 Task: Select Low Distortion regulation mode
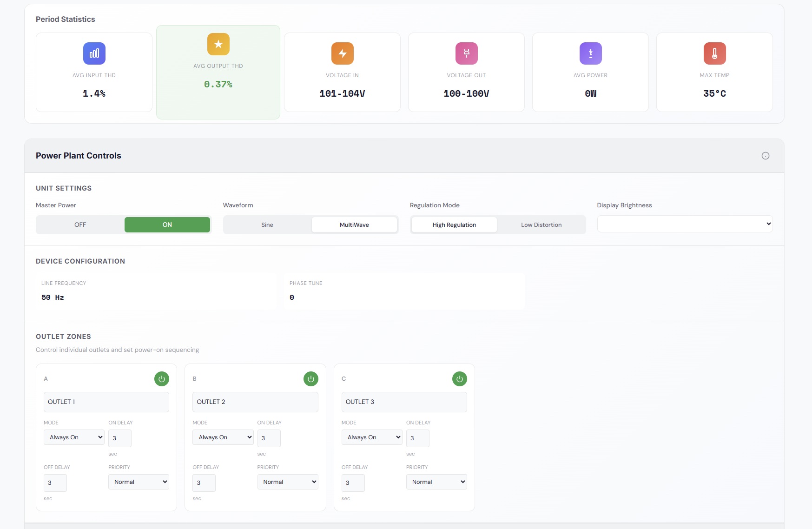(x=541, y=225)
